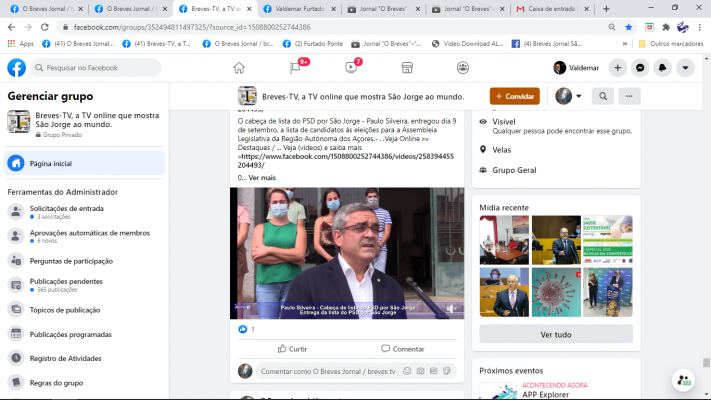Open the account dropdown arrow menu
The width and height of the screenshot is (711, 400).
click(685, 68)
